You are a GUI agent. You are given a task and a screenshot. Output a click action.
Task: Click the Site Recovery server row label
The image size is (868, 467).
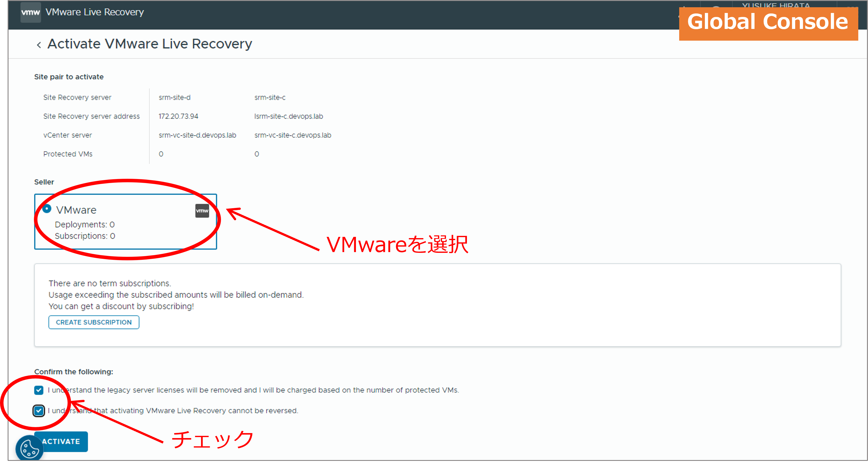[x=77, y=97]
